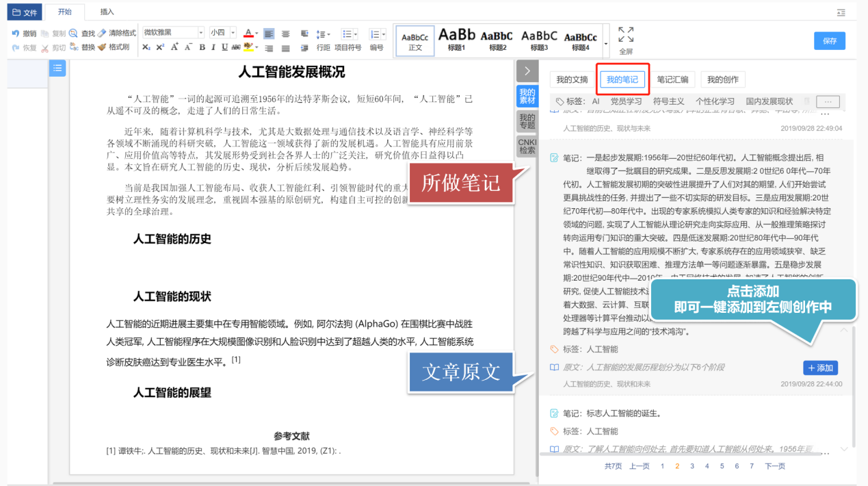Toggle italic formatting button
868x486 pixels.
click(213, 47)
